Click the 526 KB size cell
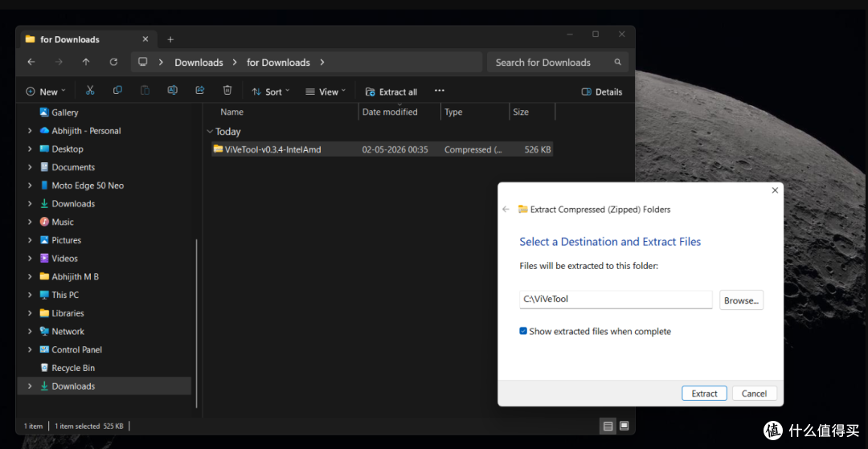 pos(538,149)
